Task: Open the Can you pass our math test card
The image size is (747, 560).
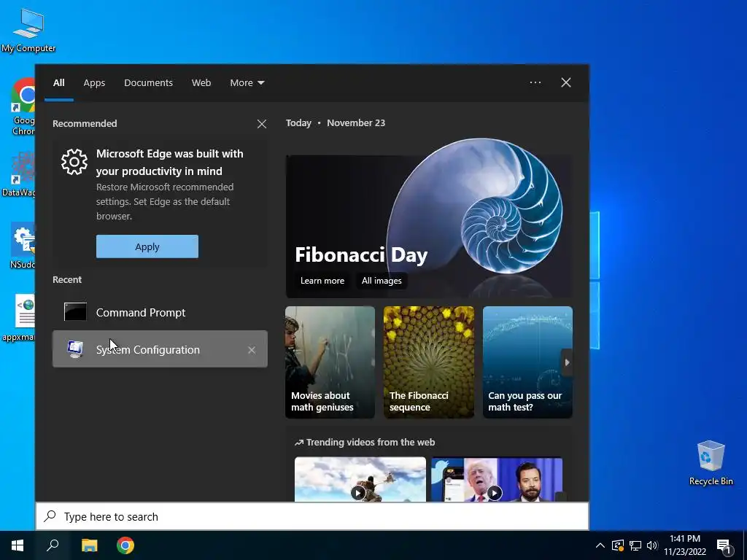Action: coord(527,362)
